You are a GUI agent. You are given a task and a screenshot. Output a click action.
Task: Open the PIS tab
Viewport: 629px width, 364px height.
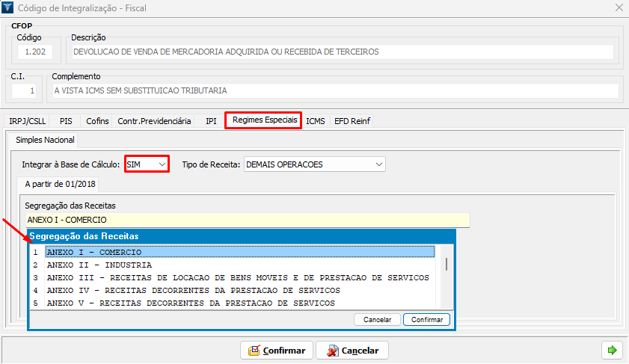point(66,121)
